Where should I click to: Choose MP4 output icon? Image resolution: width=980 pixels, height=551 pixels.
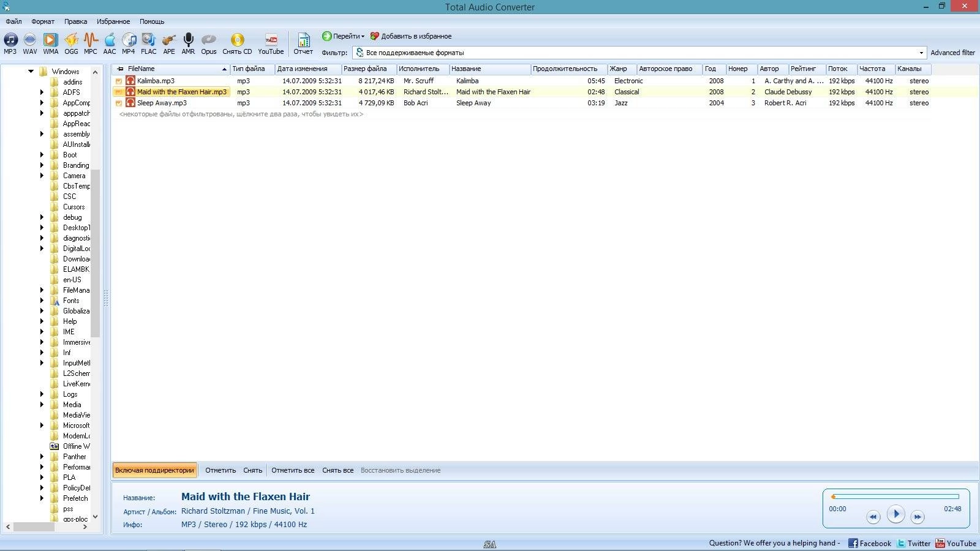[x=129, y=43]
